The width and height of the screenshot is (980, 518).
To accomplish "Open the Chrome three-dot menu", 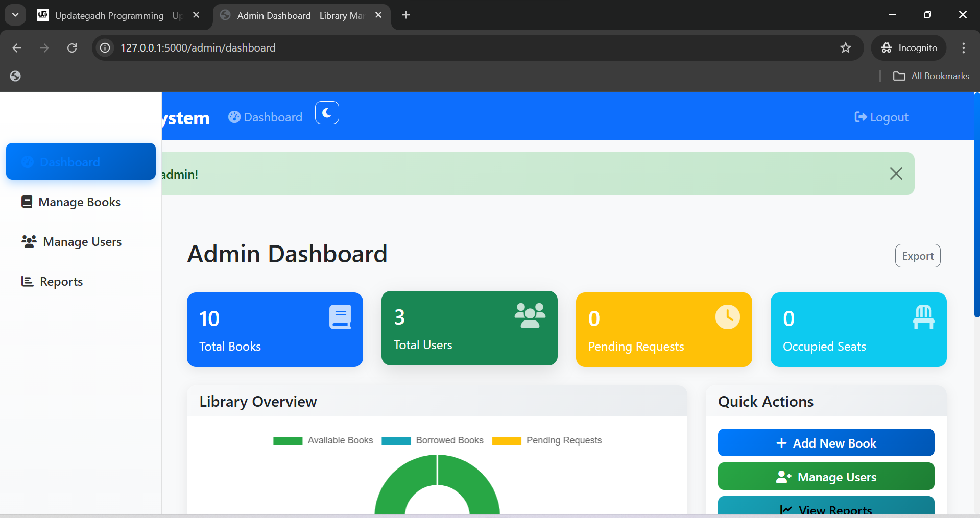I will (964, 48).
